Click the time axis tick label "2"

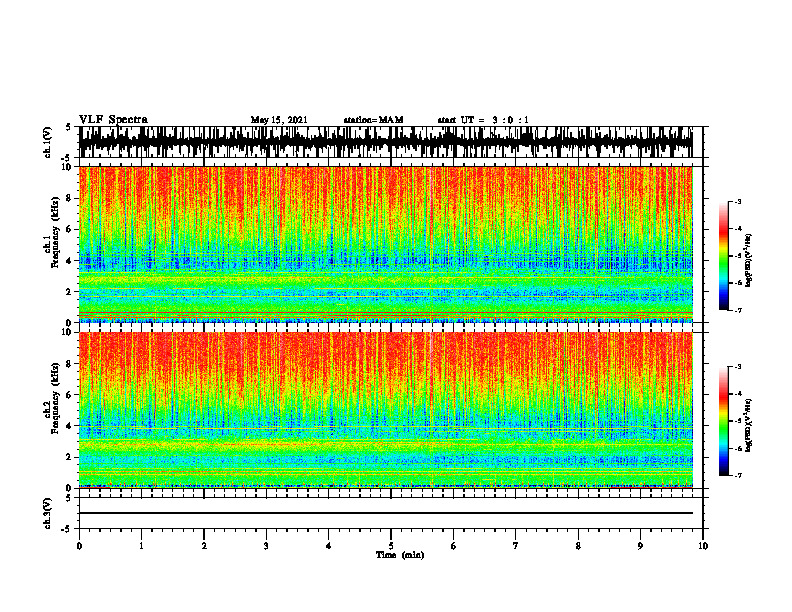pos(204,546)
